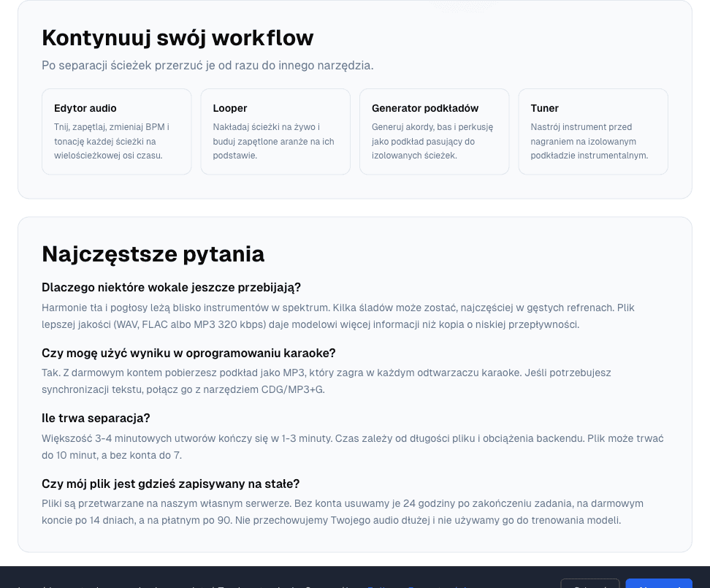The height and width of the screenshot is (588, 710).
Task: Click the answer starting 'Pliki są przetwarzane'
Action: tap(343, 512)
